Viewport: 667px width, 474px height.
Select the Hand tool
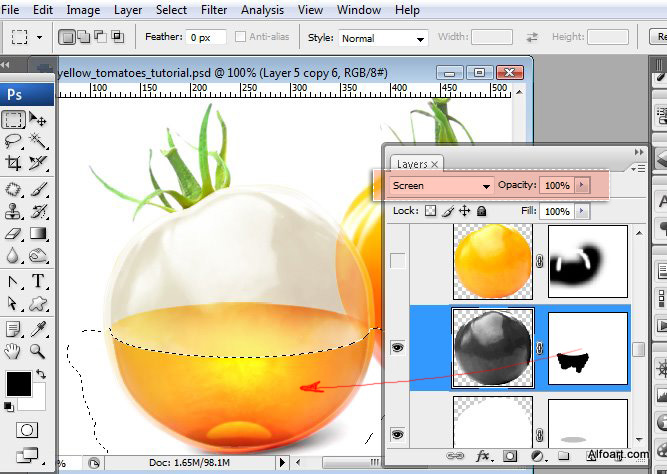pyautogui.click(x=13, y=351)
